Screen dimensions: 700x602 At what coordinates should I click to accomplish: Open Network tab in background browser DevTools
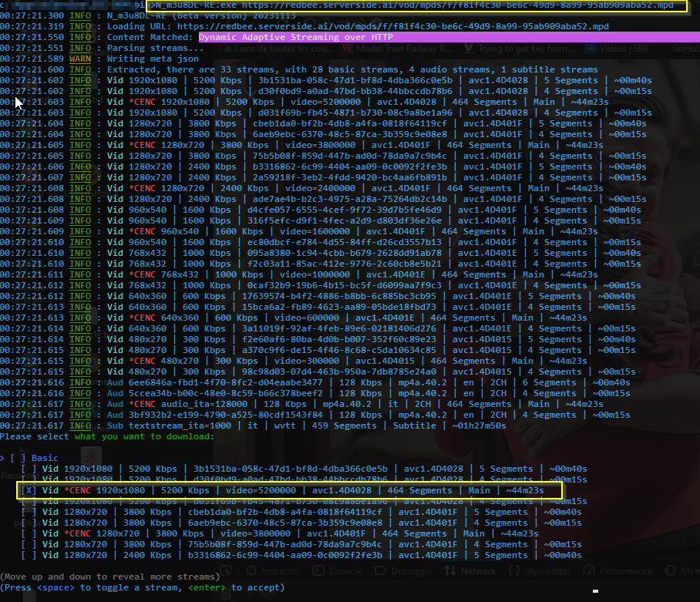(469, 571)
